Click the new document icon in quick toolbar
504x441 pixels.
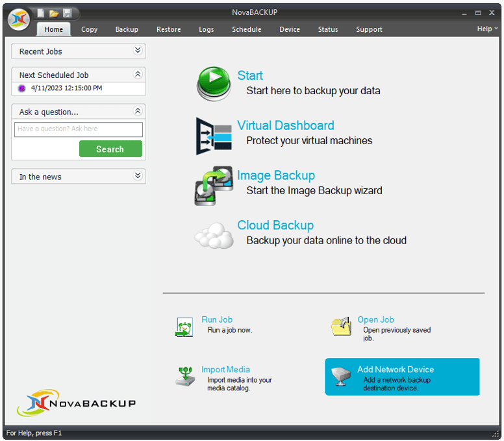tap(41, 13)
